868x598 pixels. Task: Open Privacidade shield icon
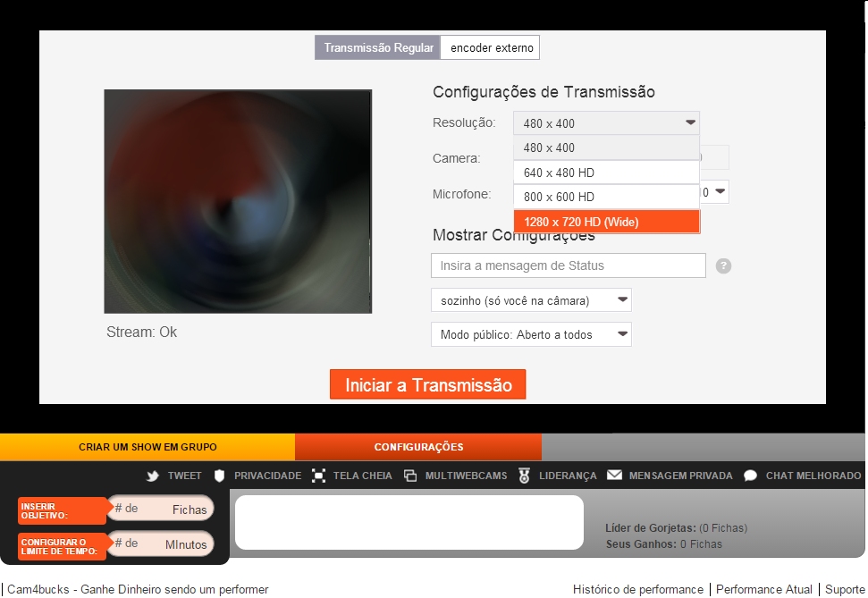pyautogui.click(x=219, y=476)
